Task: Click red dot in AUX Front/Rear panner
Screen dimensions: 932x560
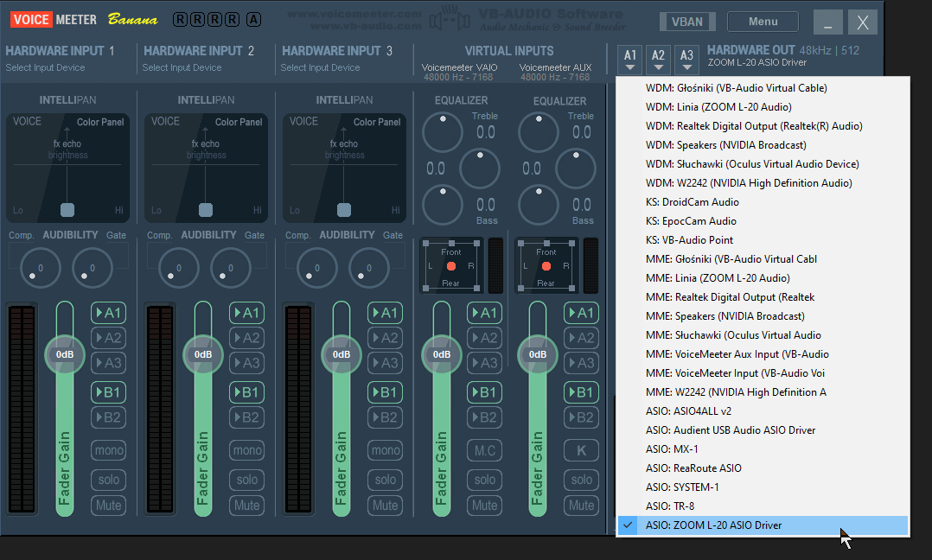Action: click(546, 266)
